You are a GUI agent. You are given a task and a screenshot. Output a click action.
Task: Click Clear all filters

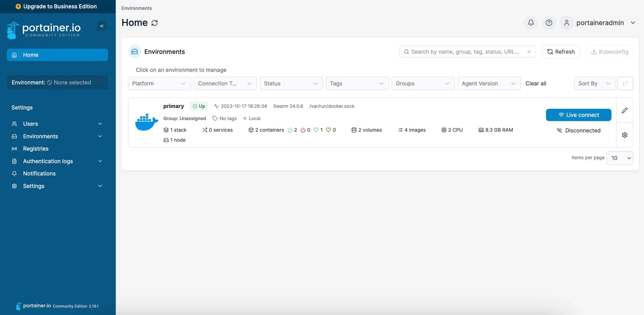click(x=536, y=83)
